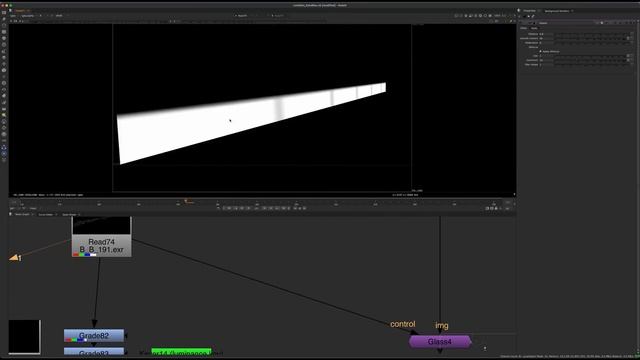Open the RGB display mode dropdown
The image size is (640, 360).
60,16
